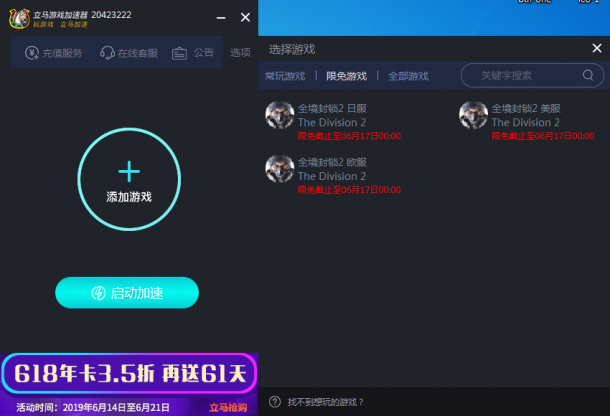Switch to 限免游戏 tab

346,76
